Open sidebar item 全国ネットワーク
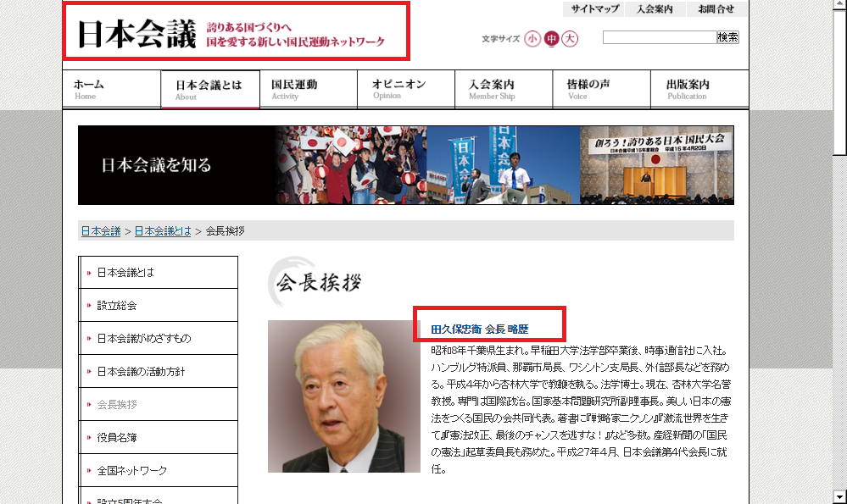The height and width of the screenshot is (504, 847). (x=158, y=471)
